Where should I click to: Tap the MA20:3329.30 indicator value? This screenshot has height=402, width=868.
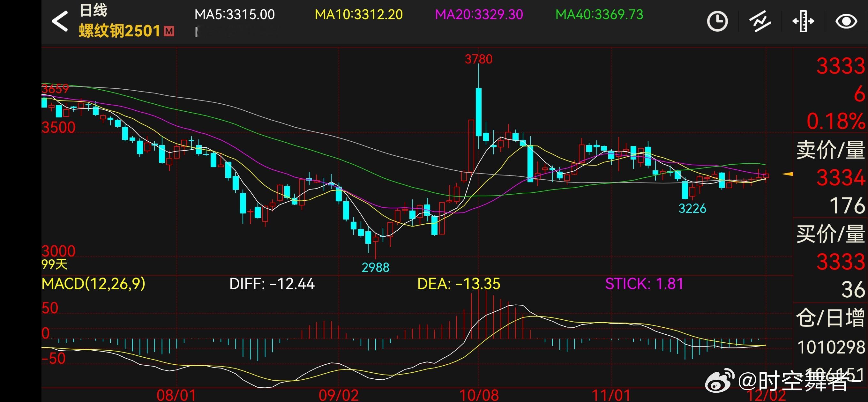point(479,14)
